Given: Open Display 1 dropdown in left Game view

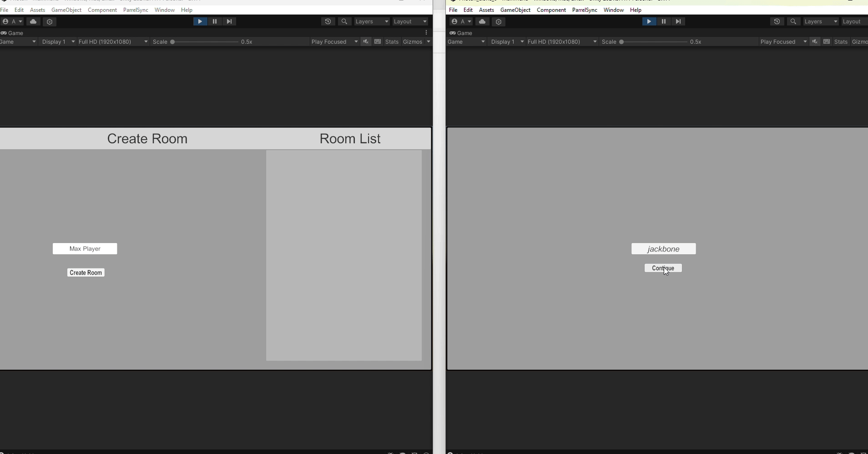Looking at the screenshot, I should point(58,41).
